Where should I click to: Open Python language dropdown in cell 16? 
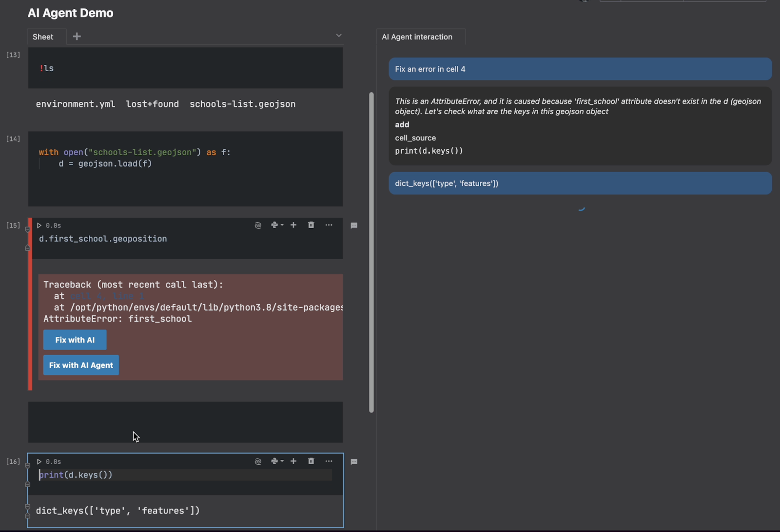277,461
